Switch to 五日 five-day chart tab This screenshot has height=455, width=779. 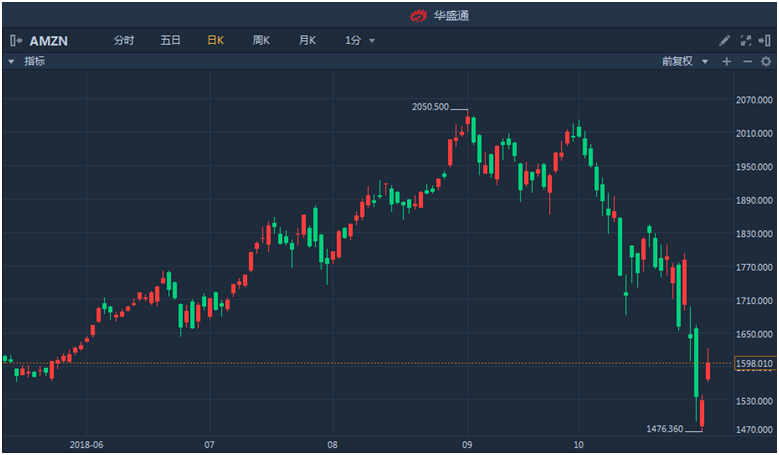click(170, 41)
